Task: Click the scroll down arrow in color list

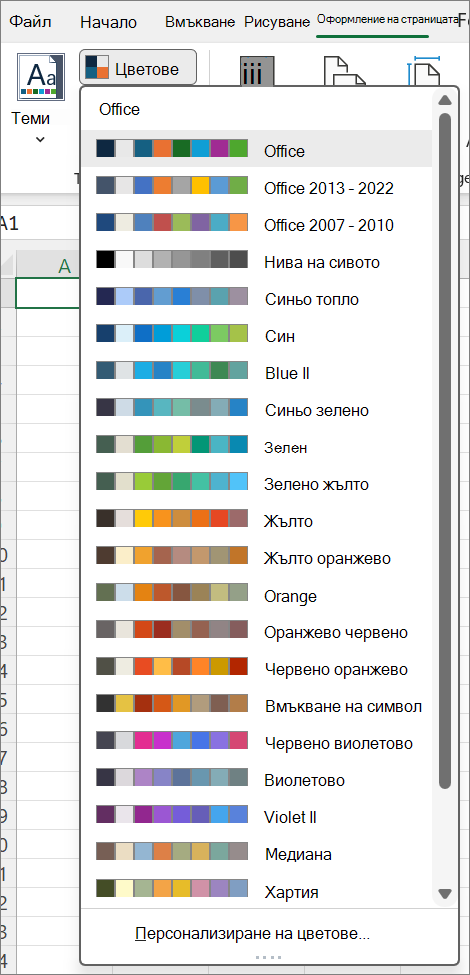Action: coord(444,894)
